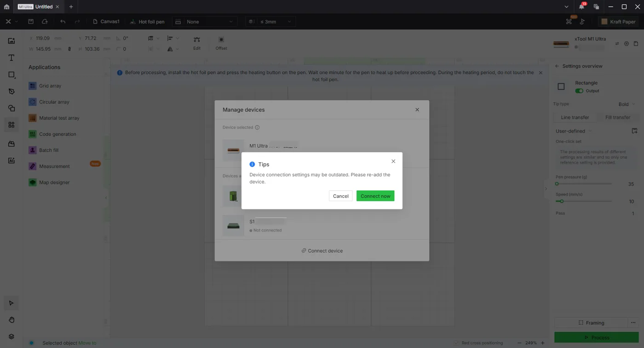
Task: Click the undo arrow icon
Action: pyautogui.click(x=63, y=22)
